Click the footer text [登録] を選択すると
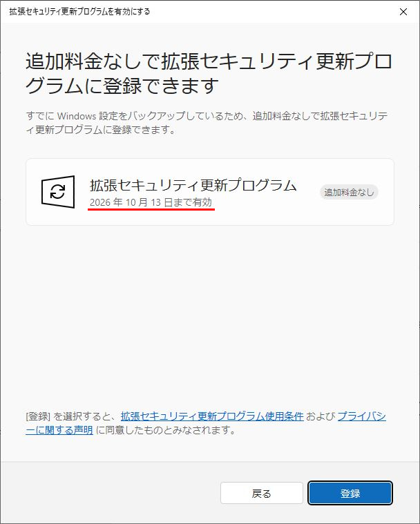The height and width of the screenshot is (524, 420). [x=70, y=416]
